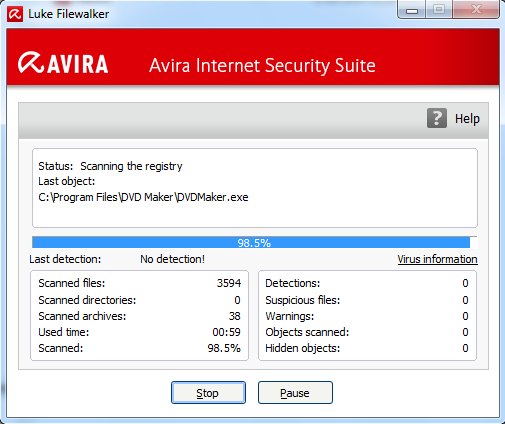Click the disabled maximize window button
The width and height of the screenshot is (505, 424).
click(439, 9)
